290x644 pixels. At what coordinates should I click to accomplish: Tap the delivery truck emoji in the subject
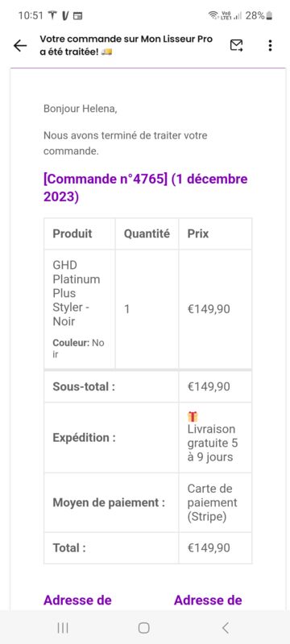[x=106, y=52]
